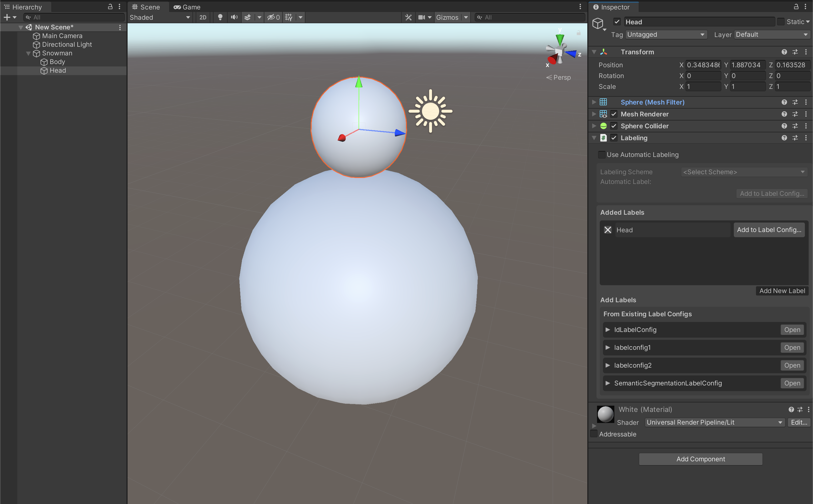Toggle the scene grid visibility icon
The width and height of the screenshot is (813, 504).
(289, 17)
